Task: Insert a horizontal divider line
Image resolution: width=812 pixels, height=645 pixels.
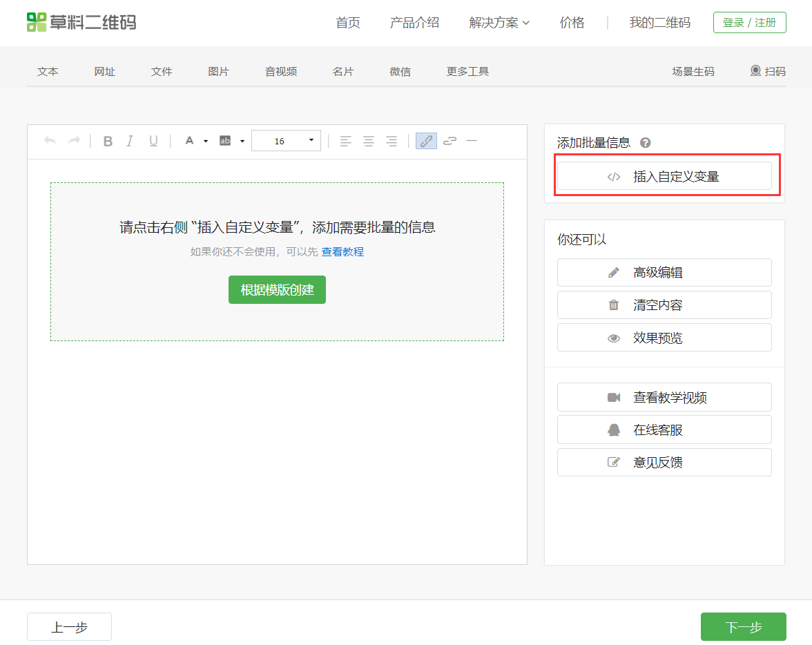Action: [x=472, y=141]
